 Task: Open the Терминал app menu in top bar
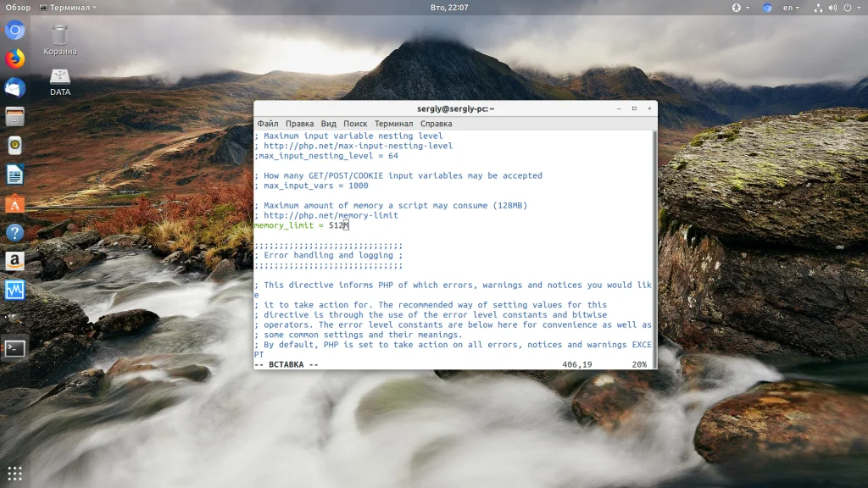pos(68,8)
